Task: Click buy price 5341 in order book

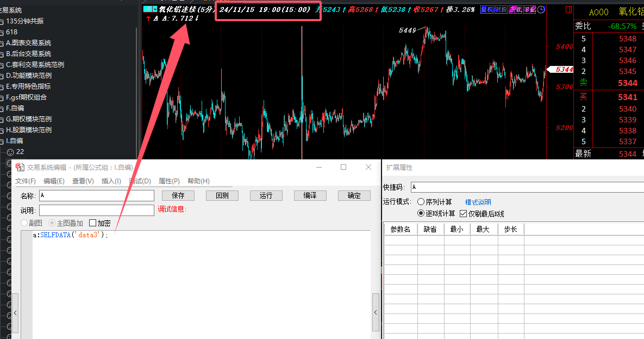Action: tap(628, 97)
